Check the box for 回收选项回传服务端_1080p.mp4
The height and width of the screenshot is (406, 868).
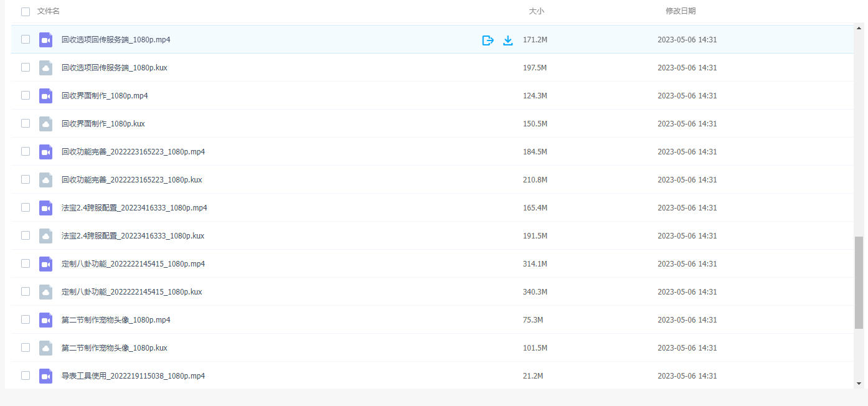(26, 39)
